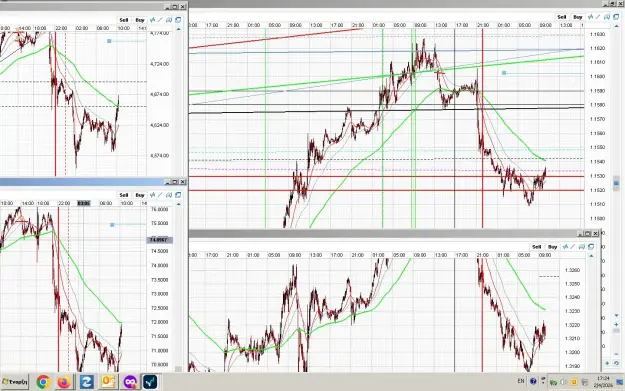Click EN language indicator in tray
625x391 pixels.
[521, 381]
